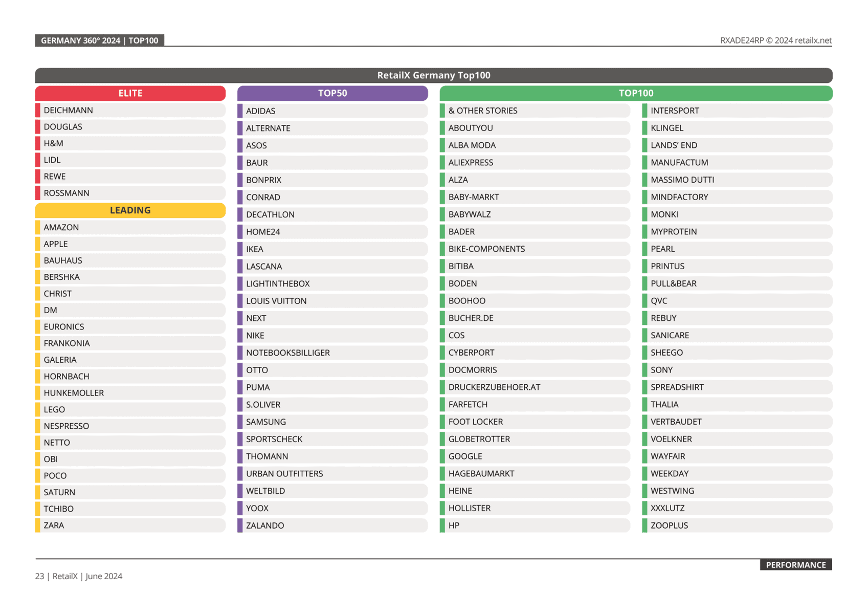This screenshot has height=614, width=868.
Task: Select WAYFAIR in the Top100 list
Action: click(x=737, y=456)
